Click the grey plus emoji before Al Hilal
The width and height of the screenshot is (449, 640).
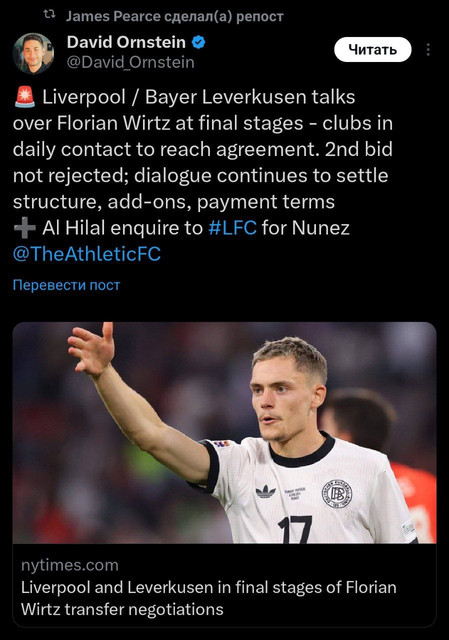click(24, 227)
